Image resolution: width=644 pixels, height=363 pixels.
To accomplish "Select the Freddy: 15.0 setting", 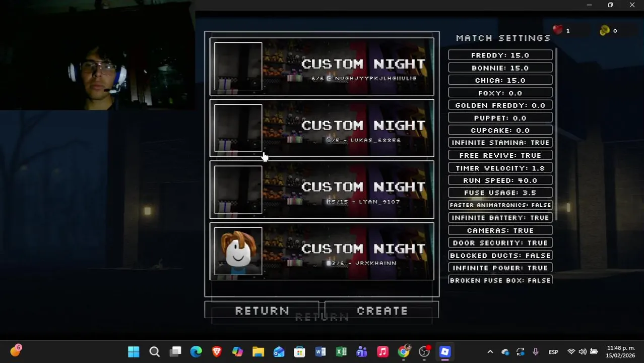I will click(x=500, y=55).
